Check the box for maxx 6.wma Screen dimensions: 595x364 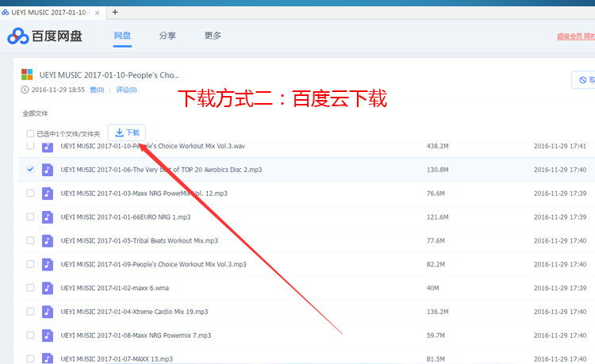click(30, 288)
